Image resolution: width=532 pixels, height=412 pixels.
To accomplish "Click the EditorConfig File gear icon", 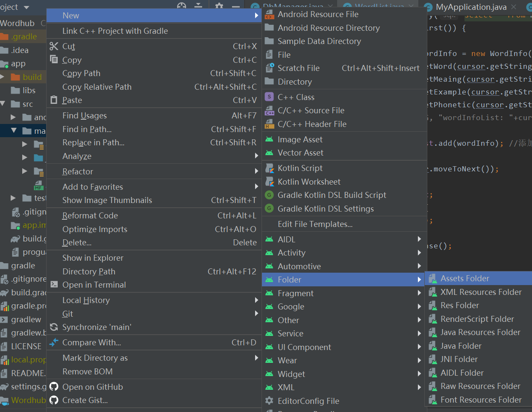I will coord(269,400).
